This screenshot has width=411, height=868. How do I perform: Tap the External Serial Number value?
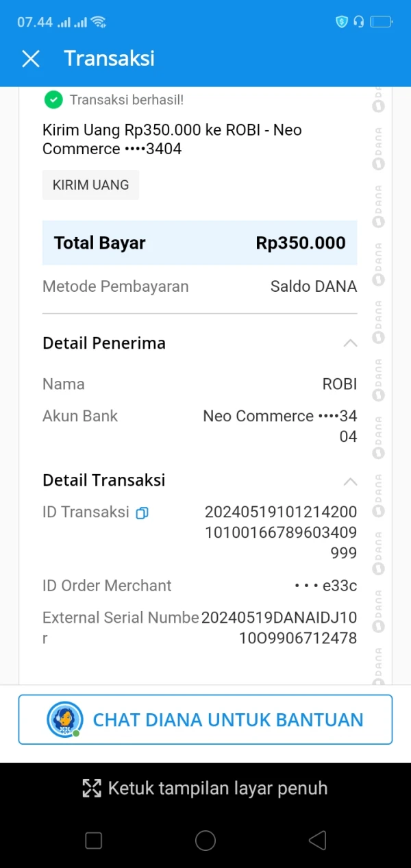[279, 628]
